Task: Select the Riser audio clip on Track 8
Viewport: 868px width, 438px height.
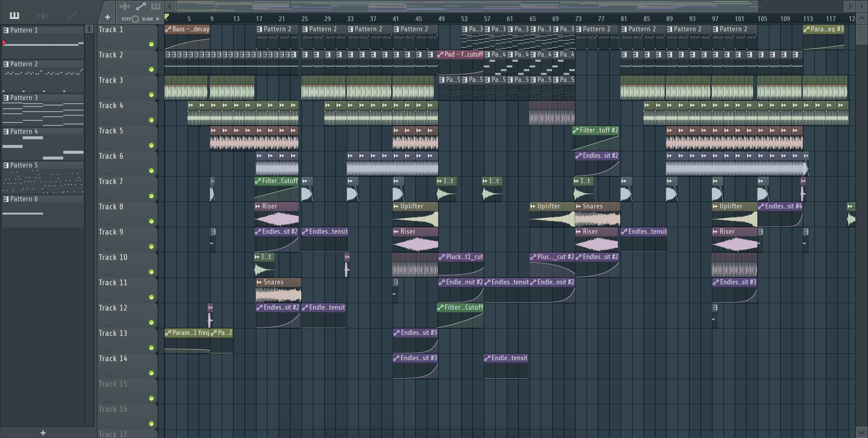Action: tap(277, 214)
